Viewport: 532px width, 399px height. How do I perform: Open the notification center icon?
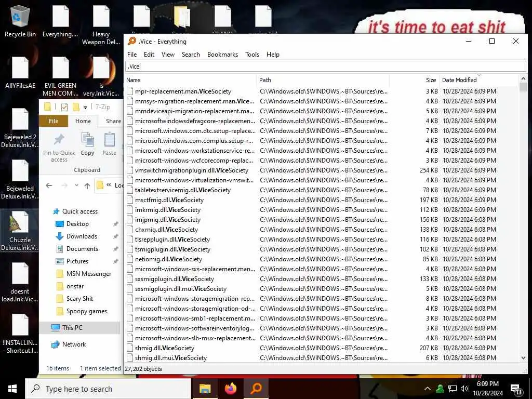pos(516,389)
